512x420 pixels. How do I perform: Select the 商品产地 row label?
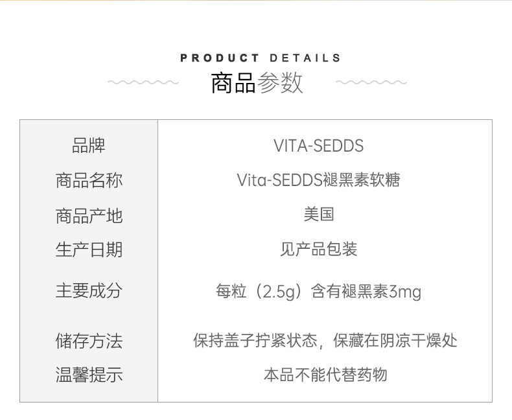coord(89,215)
